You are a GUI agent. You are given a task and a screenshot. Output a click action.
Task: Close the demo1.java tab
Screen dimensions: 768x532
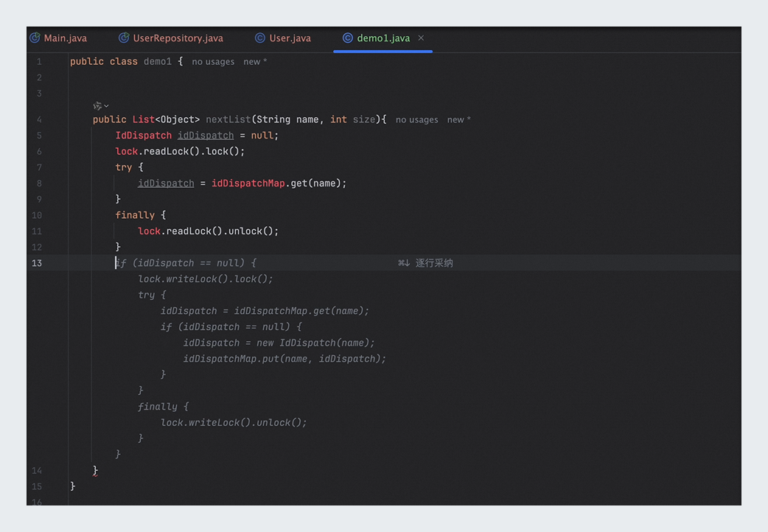point(421,38)
